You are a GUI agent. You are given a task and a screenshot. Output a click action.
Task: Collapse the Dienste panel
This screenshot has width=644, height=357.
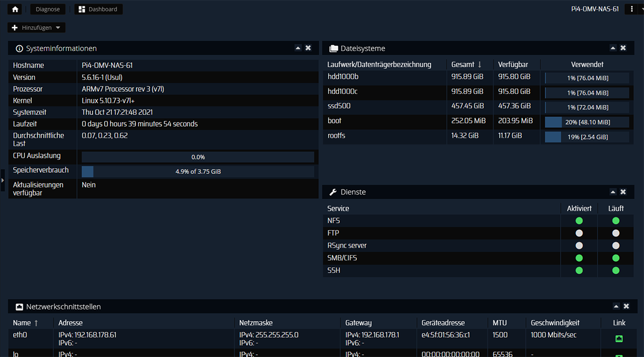613,192
